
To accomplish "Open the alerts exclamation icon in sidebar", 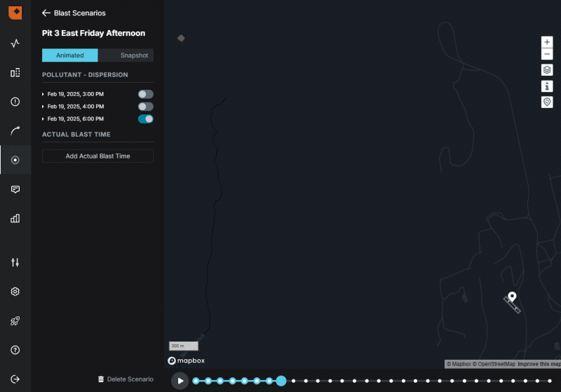I will click(x=15, y=102).
